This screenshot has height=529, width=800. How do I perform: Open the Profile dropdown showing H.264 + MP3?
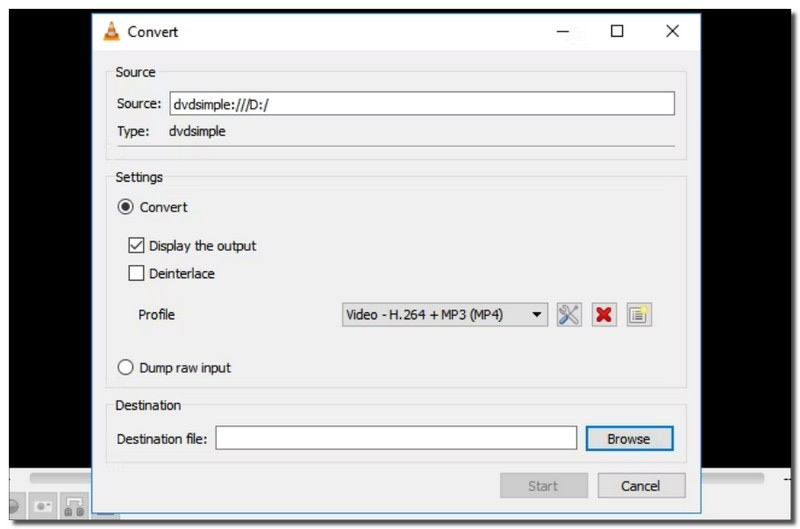[x=444, y=314]
